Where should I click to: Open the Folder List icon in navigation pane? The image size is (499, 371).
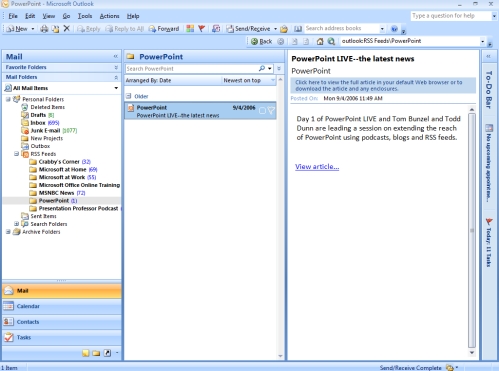96,353
